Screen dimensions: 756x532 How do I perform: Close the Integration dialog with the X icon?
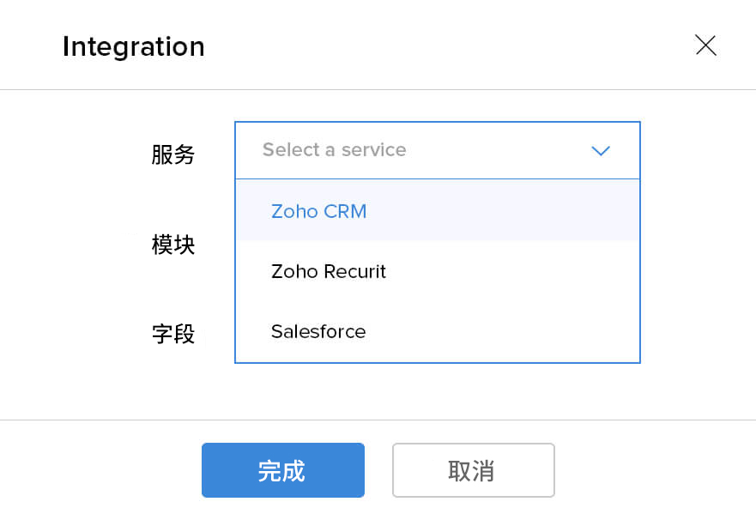point(705,45)
